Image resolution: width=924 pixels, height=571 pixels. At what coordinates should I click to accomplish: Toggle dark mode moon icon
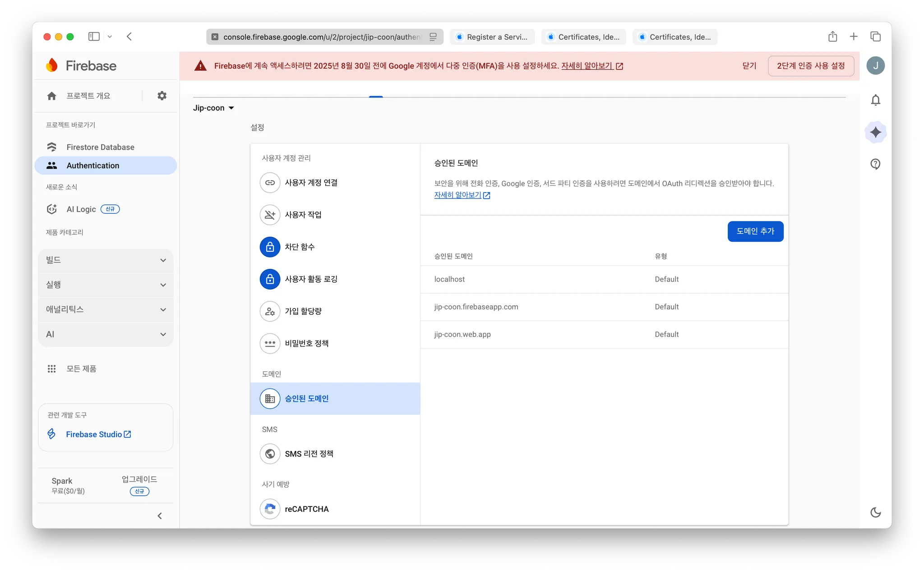875,512
